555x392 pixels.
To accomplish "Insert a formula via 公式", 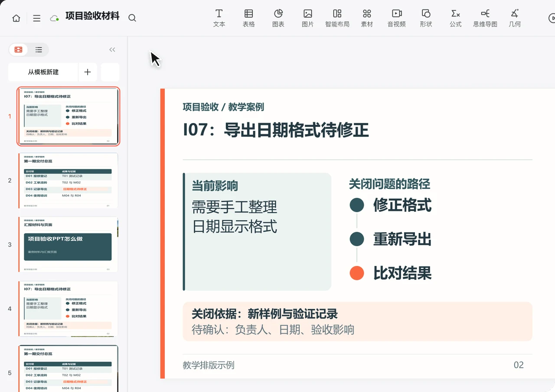I will (x=456, y=18).
